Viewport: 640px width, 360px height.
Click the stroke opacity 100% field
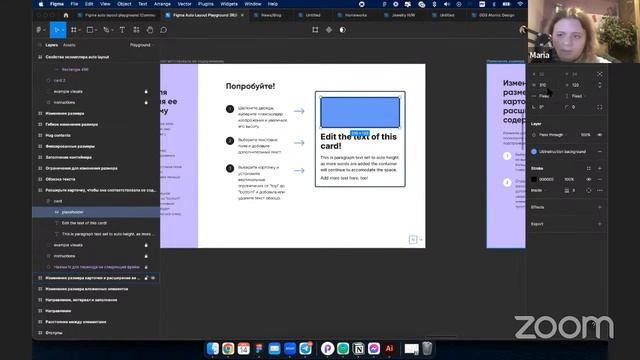click(569, 179)
